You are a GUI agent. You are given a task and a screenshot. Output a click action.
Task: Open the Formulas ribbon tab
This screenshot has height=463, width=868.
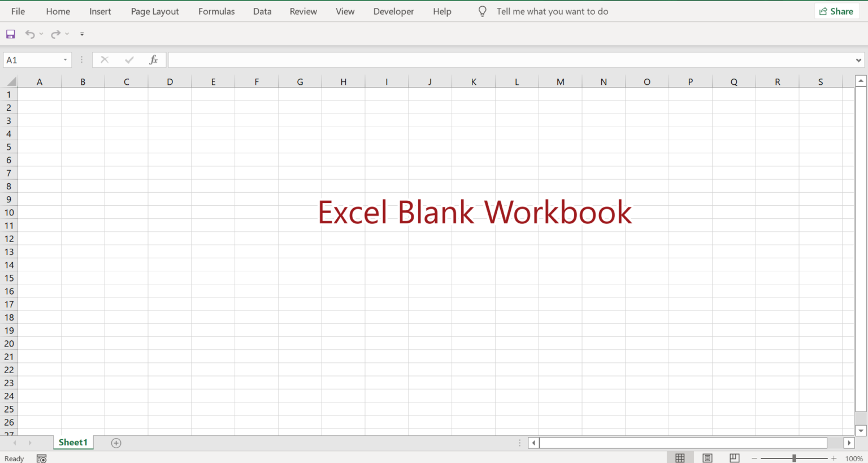coord(216,11)
